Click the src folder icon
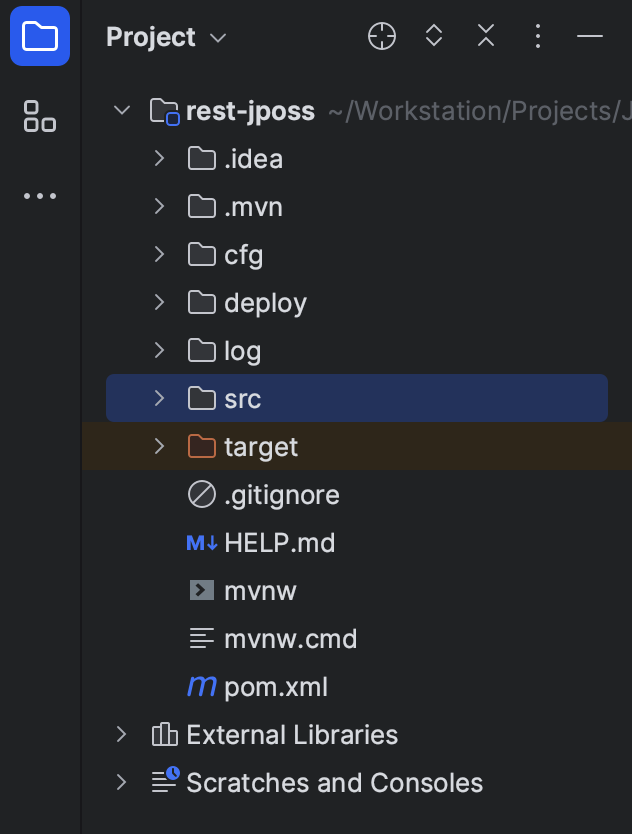 [202, 398]
